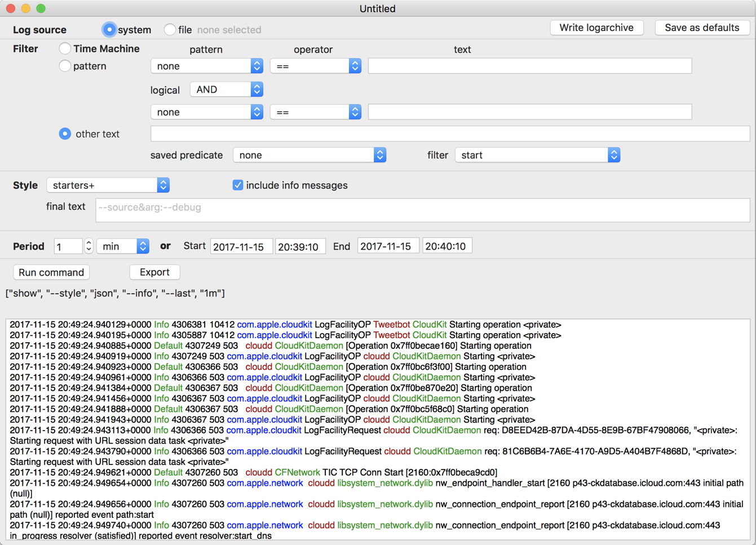Click the Start time field showing 20:39:10
The image size is (756, 545).
coord(300,246)
